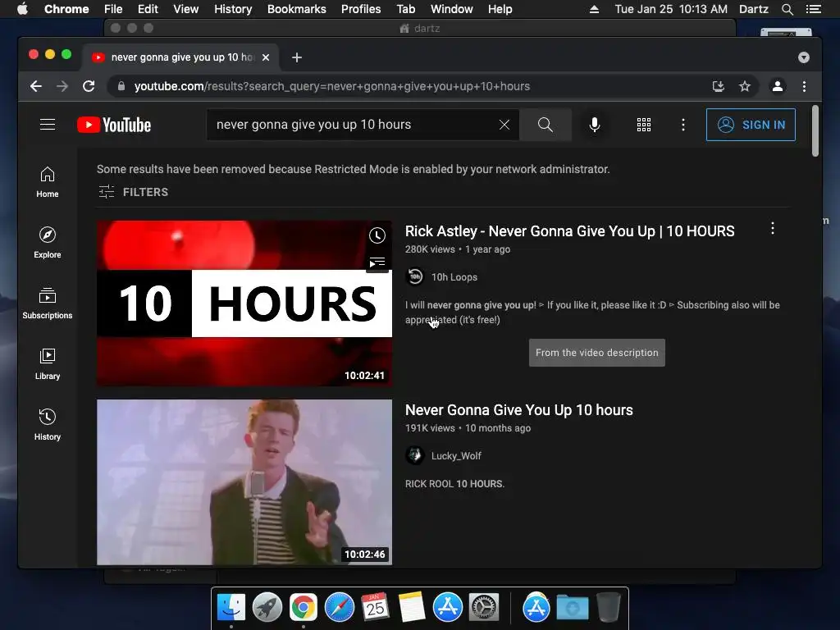Click the page vertical scrollbar
Screen dimensions: 840x630
coord(815,131)
